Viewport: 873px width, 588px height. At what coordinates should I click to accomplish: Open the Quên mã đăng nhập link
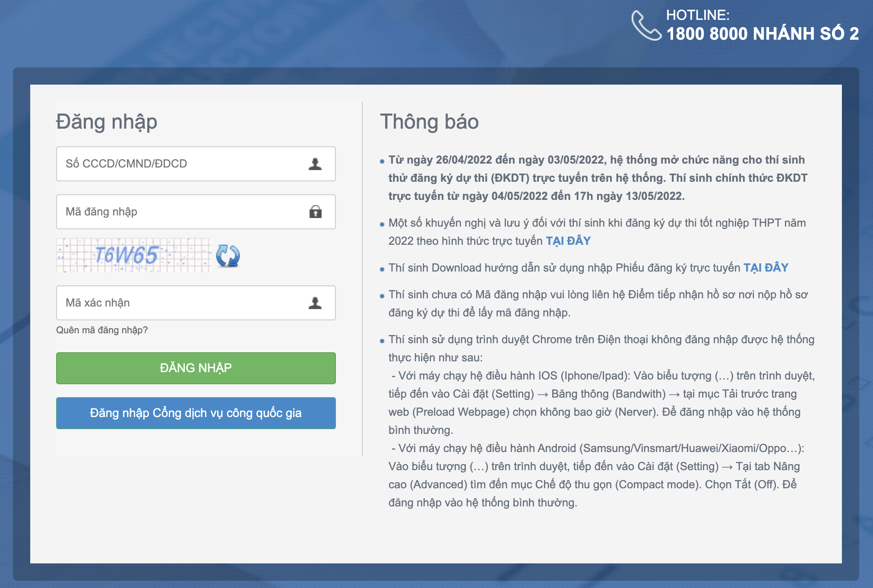pyautogui.click(x=102, y=330)
